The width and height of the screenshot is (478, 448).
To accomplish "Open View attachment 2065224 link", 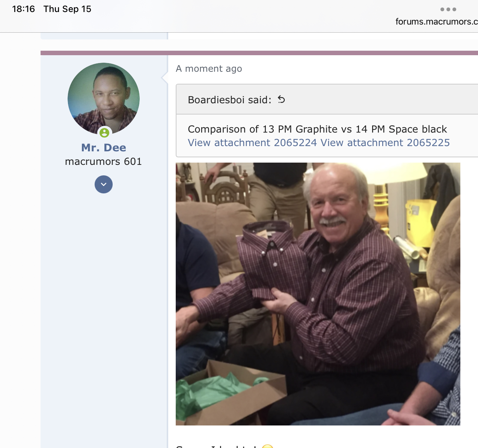I will (x=252, y=143).
